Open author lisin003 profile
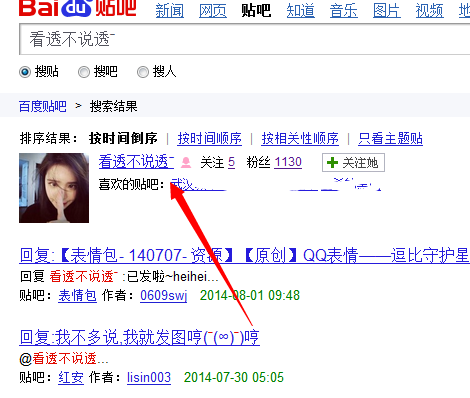Image resolution: width=470 pixels, height=398 pixels. tap(149, 378)
